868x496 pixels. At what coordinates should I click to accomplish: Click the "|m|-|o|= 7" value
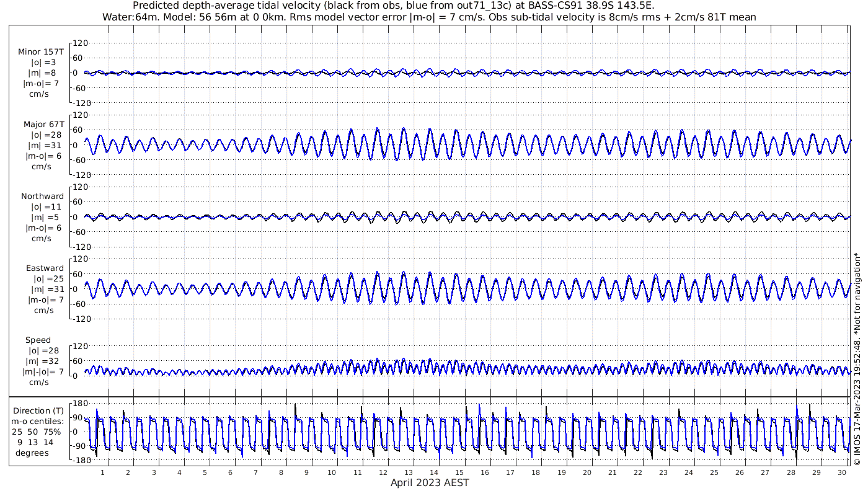click(43, 371)
